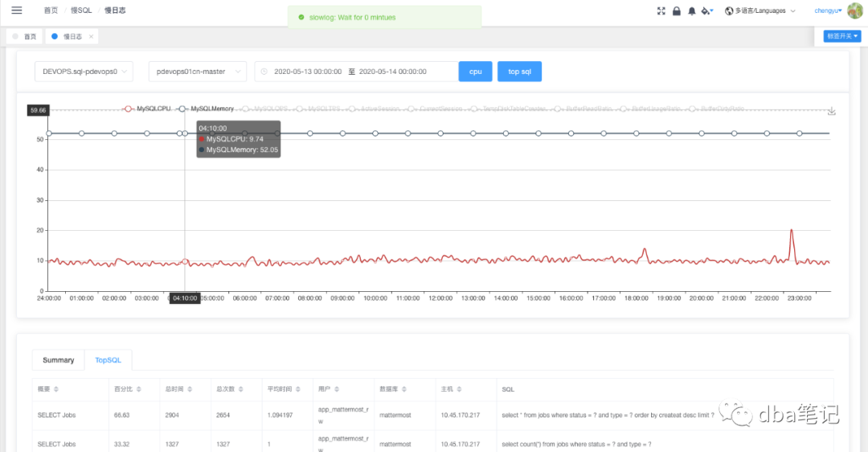Click the top sql button

519,72
